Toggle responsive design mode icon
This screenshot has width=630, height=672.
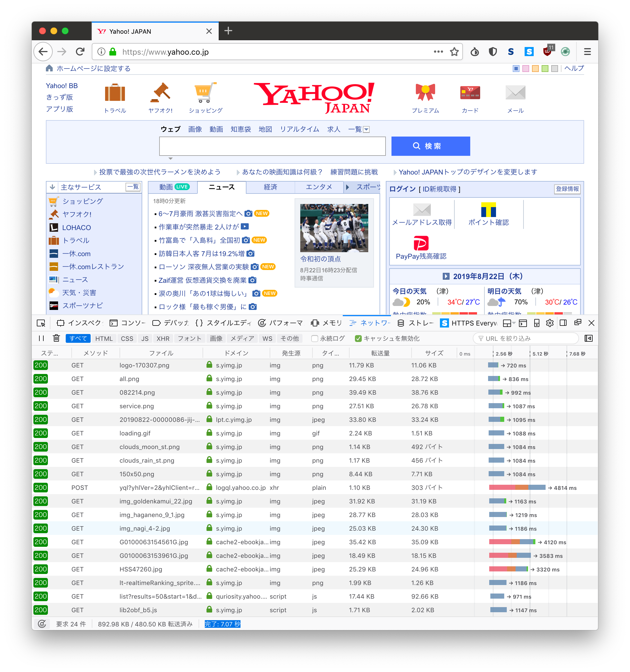pos(537,323)
